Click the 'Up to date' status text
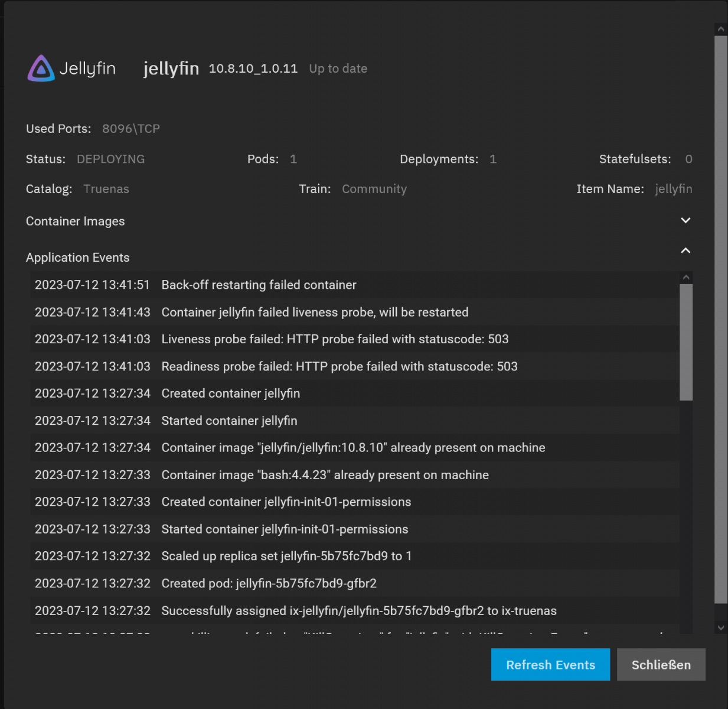The image size is (728, 709). click(x=338, y=69)
